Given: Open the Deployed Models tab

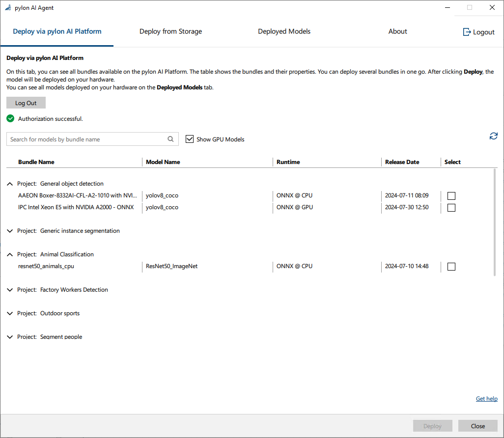Looking at the screenshot, I should [284, 31].
